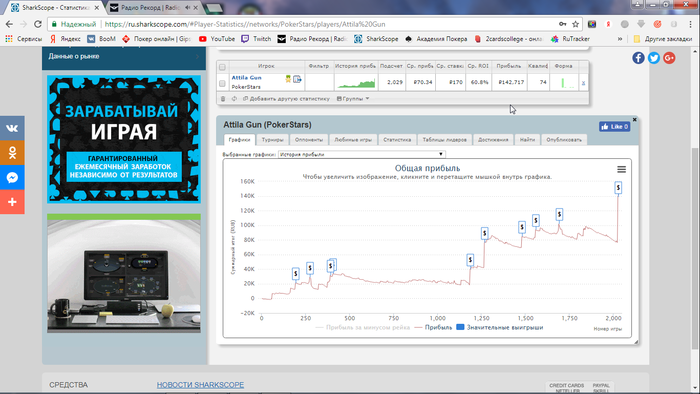
Task: Share page via VK sidebar icon
Action: click(x=12, y=129)
